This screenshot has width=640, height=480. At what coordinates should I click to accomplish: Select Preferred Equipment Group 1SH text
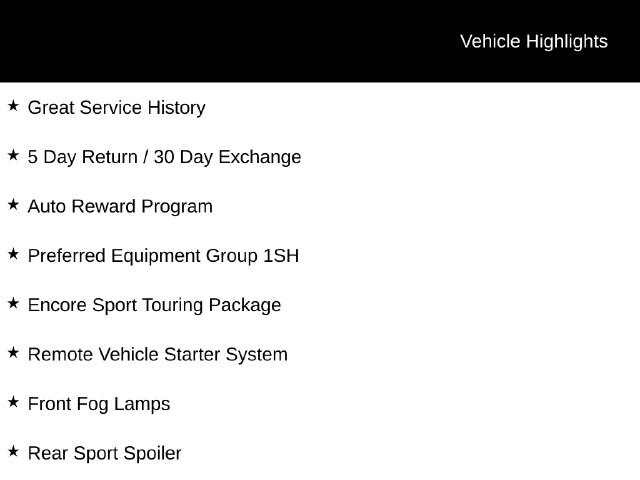163,256
